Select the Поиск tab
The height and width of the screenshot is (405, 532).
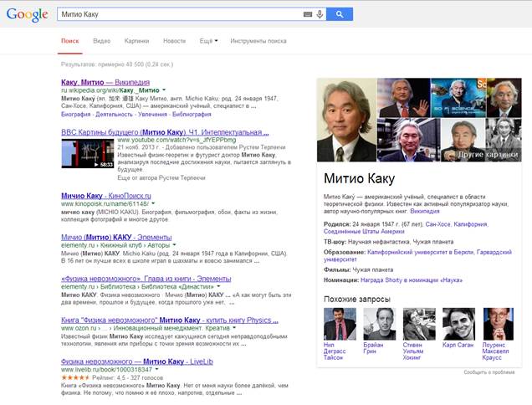click(x=70, y=41)
